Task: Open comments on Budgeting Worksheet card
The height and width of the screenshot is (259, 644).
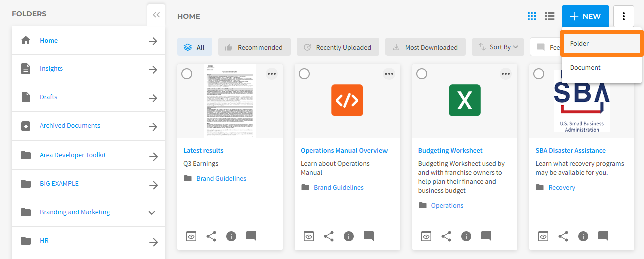Action: click(x=486, y=236)
